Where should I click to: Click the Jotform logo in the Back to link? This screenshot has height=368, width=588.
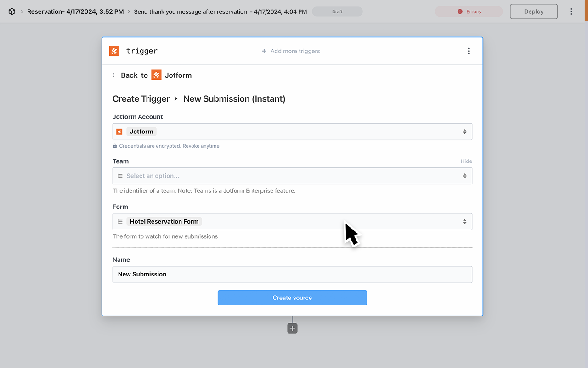[x=156, y=75]
